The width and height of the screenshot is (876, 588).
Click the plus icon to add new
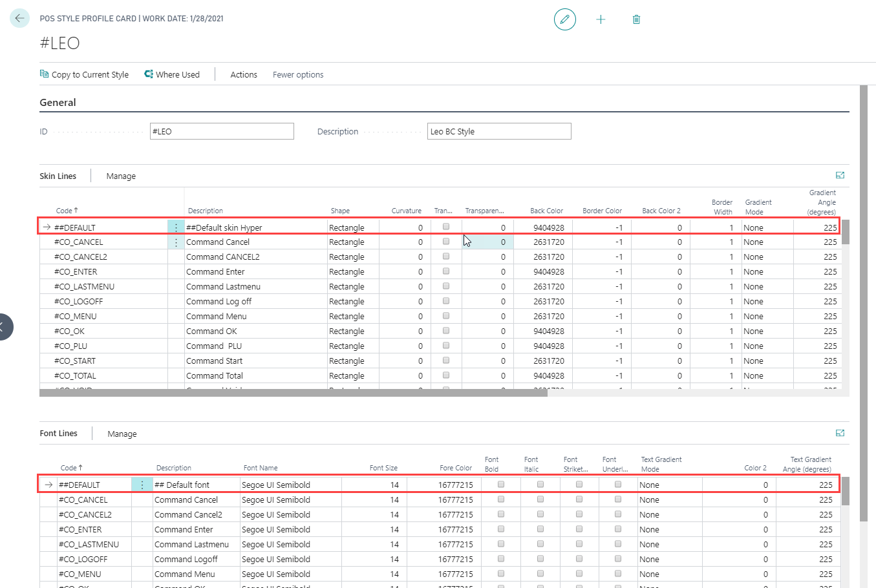pos(601,19)
